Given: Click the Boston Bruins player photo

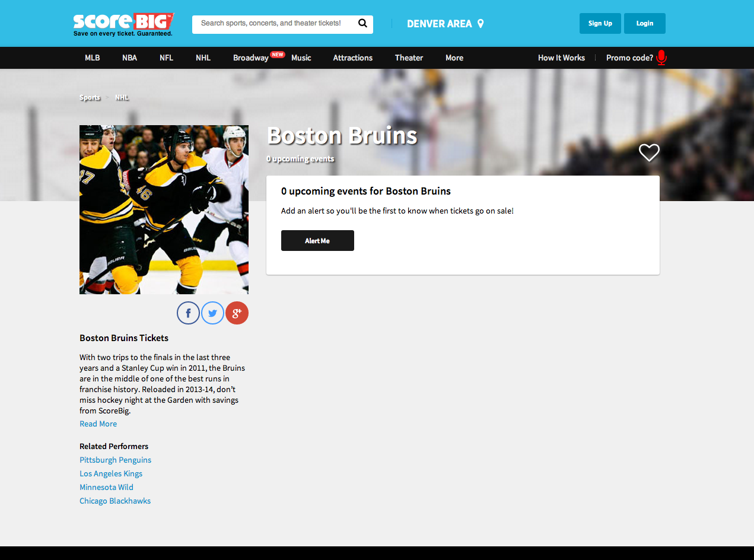Looking at the screenshot, I should click(164, 209).
